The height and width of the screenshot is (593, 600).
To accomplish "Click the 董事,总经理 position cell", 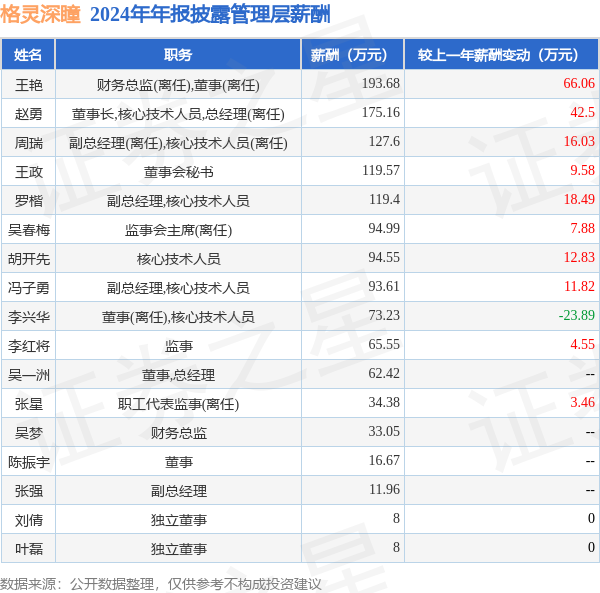I will [178, 375].
